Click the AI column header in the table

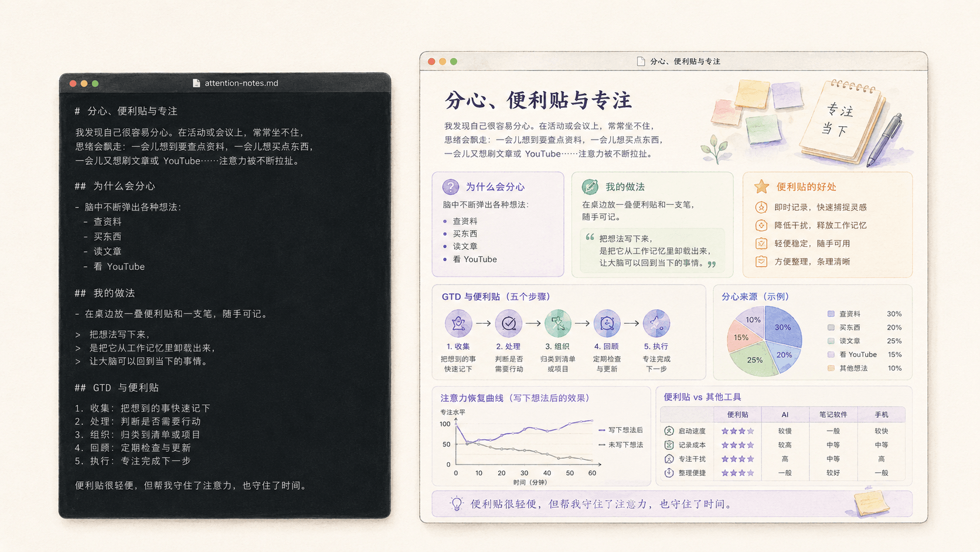tap(785, 415)
